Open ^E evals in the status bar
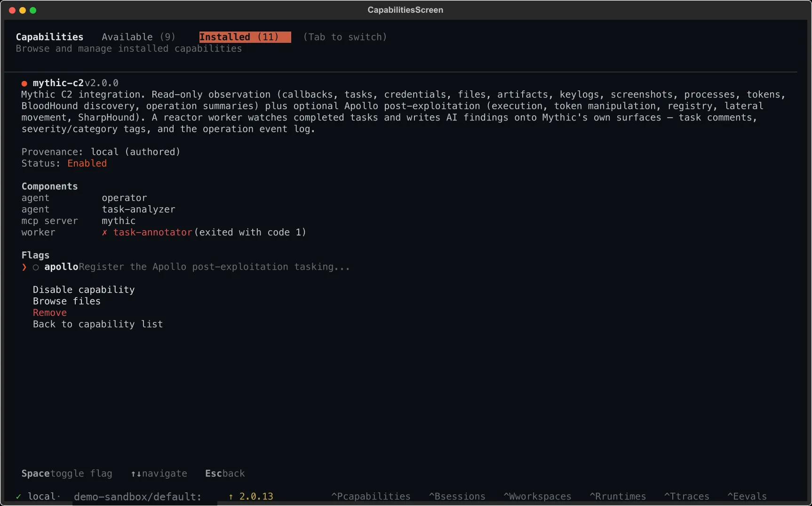This screenshot has height=506, width=812. (x=747, y=497)
